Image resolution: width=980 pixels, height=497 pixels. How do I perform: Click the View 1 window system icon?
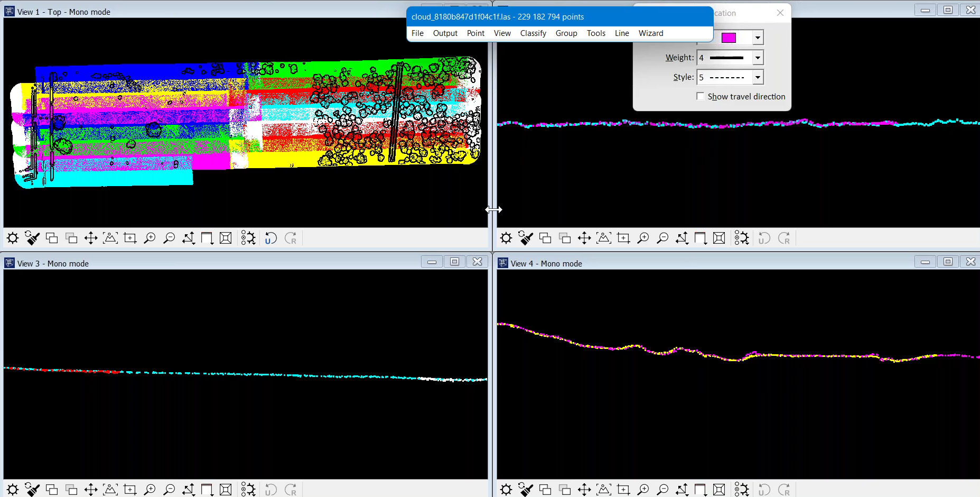pos(10,11)
